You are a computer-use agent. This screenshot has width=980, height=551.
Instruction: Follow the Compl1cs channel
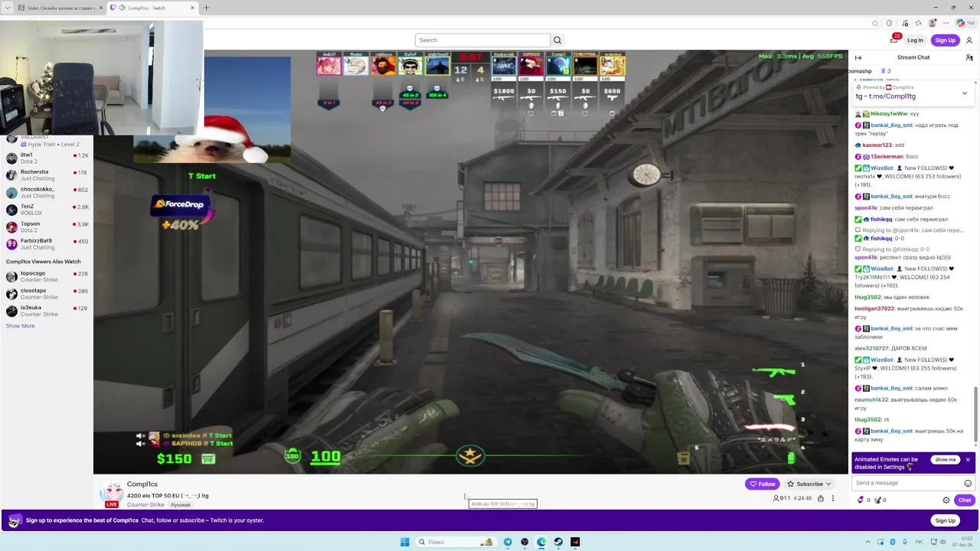tap(762, 484)
